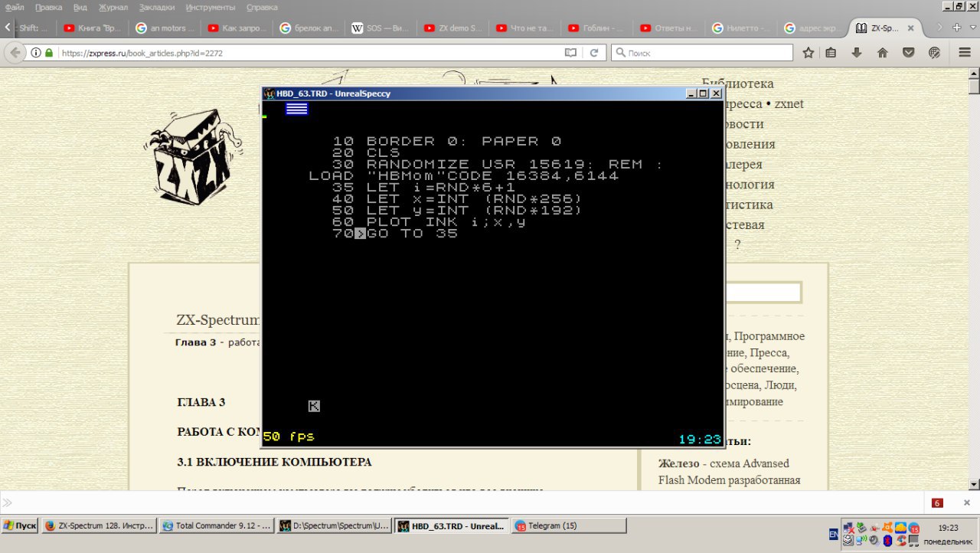
Task: Switch to Telegram (15) taskbar button
Action: [x=569, y=526]
